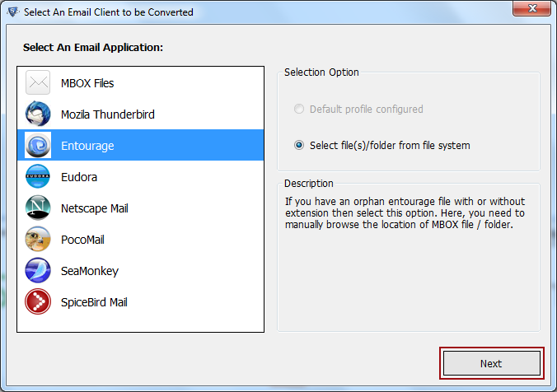Select the Netscape Mail icon
Image resolution: width=557 pixels, height=392 pixels.
[38, 208]
